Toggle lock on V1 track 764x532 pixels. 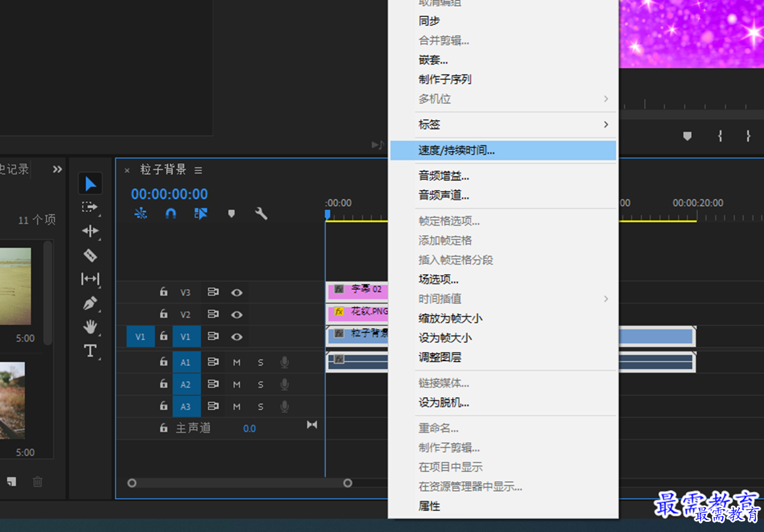163,335
